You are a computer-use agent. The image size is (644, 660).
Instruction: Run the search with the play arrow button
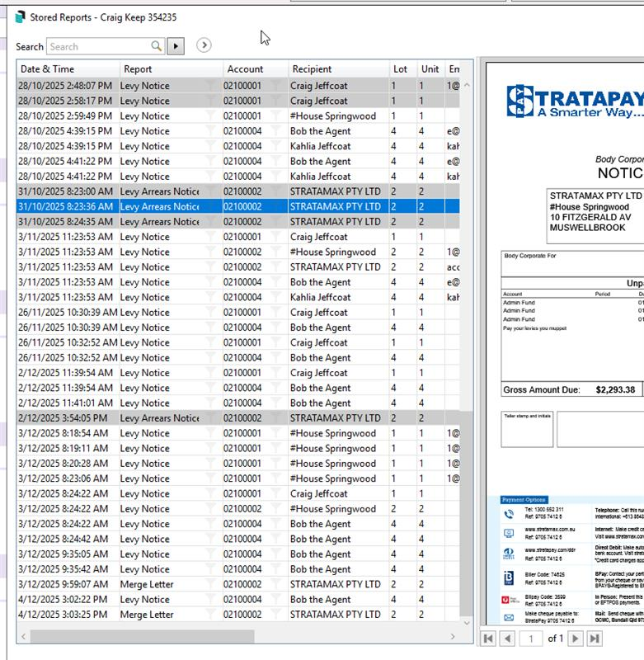pyautogui.click(x=175, y=46)
